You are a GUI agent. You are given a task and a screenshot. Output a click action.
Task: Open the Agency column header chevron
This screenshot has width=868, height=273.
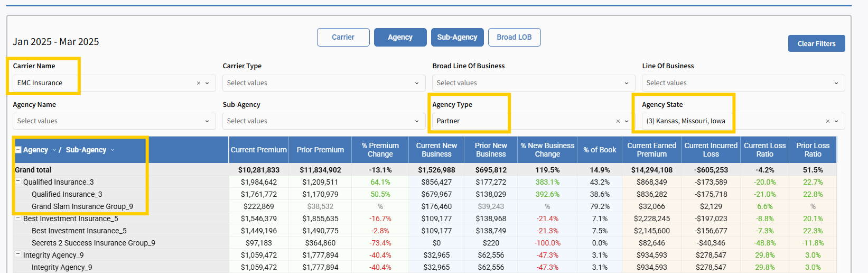tap(54, 150)
